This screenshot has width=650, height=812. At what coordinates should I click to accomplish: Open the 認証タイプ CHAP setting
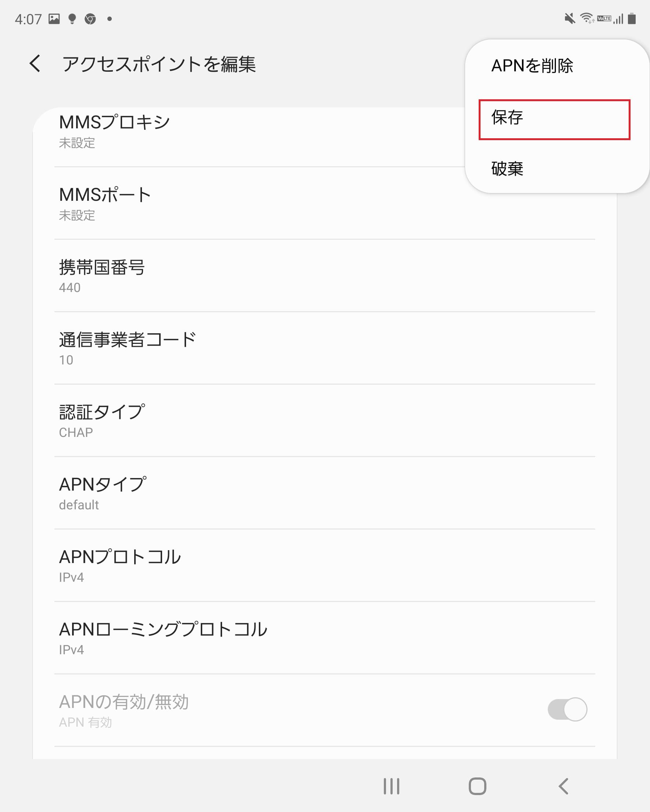(x=325, y=421)
